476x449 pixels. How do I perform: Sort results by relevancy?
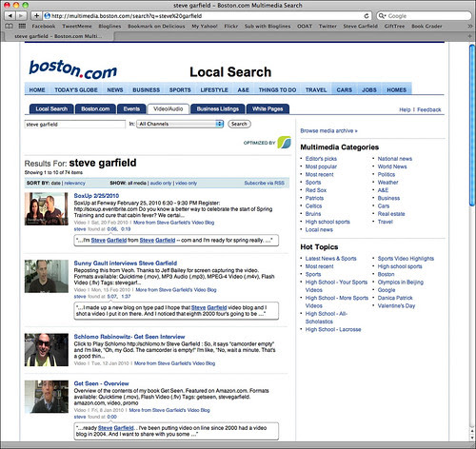(74, 183)
